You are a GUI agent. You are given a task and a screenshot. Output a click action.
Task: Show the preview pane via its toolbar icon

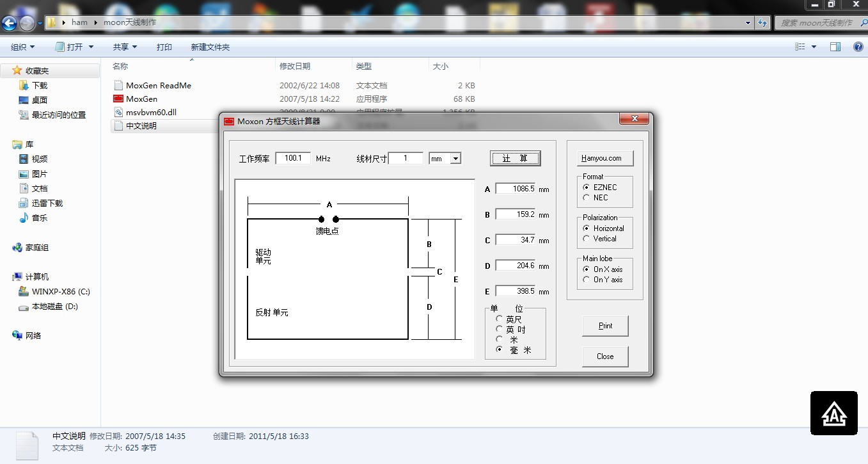835,46
